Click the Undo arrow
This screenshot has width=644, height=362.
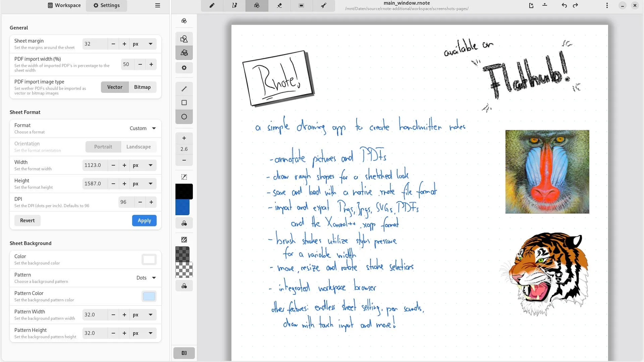point(564,6)
